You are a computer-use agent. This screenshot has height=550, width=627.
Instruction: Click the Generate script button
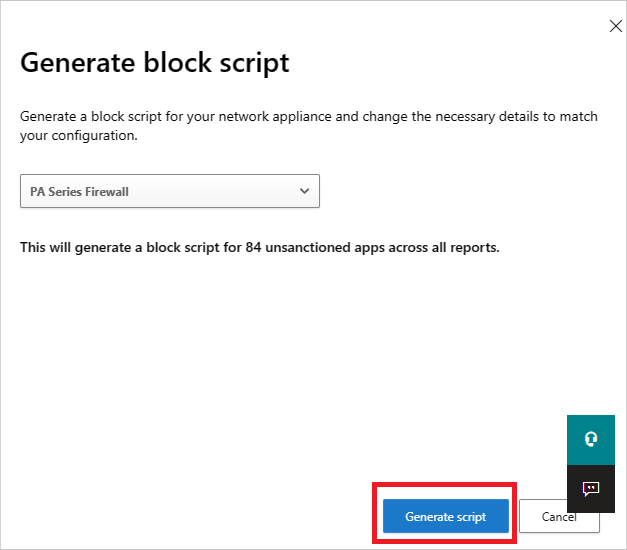445,517
